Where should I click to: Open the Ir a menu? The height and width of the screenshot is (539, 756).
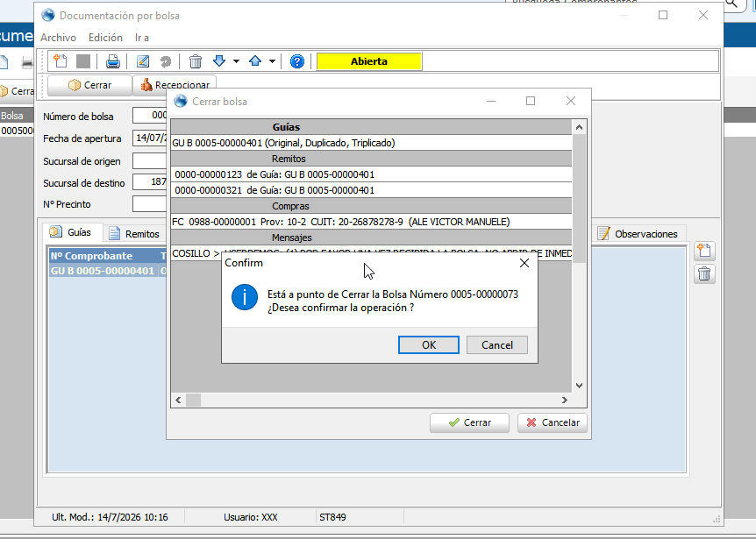(142, 38)
